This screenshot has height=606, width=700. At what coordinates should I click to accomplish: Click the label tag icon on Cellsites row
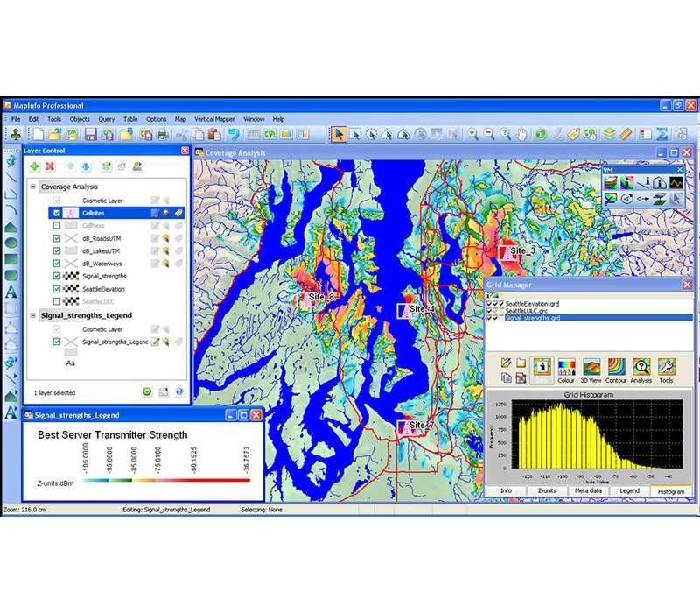(x=178, y=213)
